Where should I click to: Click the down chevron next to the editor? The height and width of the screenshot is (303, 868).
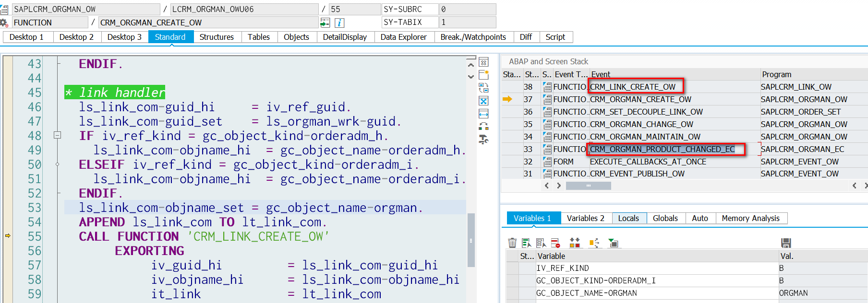[x=471, y=77]
